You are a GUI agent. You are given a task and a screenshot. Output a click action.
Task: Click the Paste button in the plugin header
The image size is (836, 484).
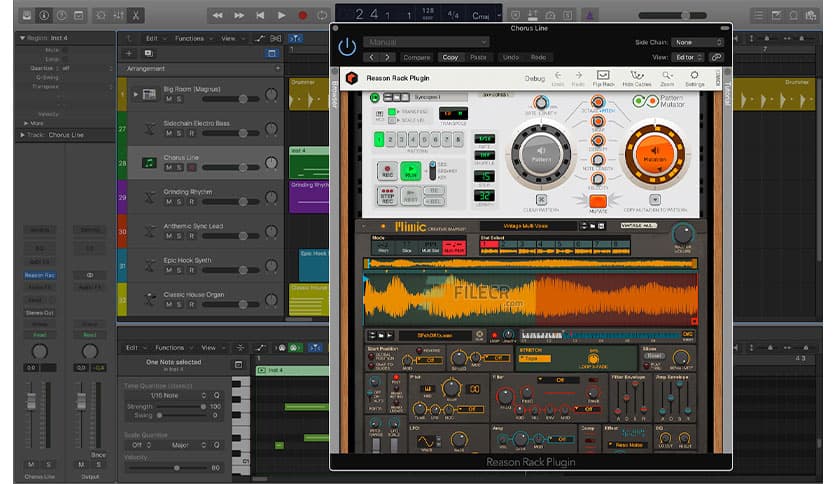[x=478, y=57]
